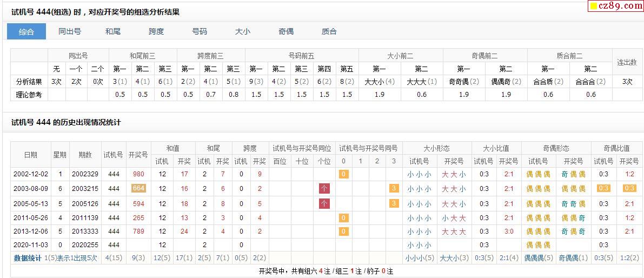Click the highlighted 664 winning number
The width and height of the screenshot is (644, 278).
138,188
